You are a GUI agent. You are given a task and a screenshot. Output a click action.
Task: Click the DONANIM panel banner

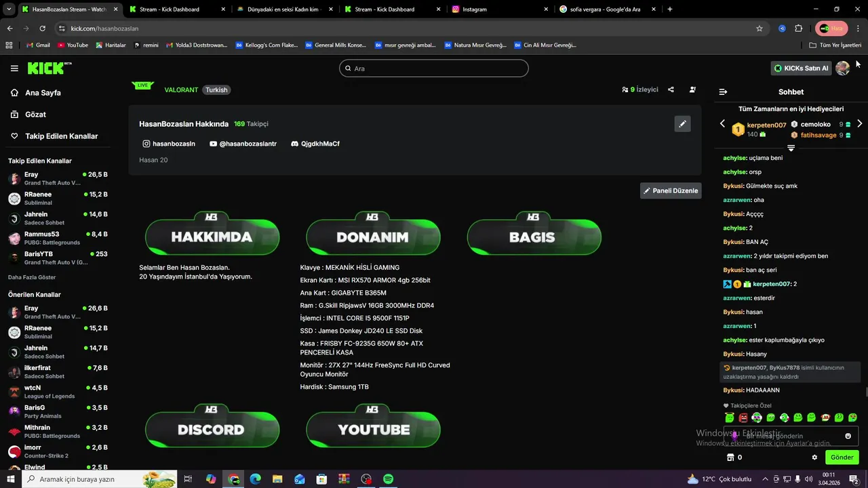coord(372,235)
